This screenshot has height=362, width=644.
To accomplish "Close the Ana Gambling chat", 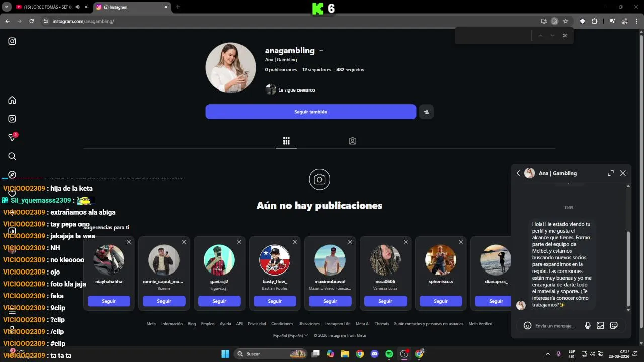I will pos(623,173).
